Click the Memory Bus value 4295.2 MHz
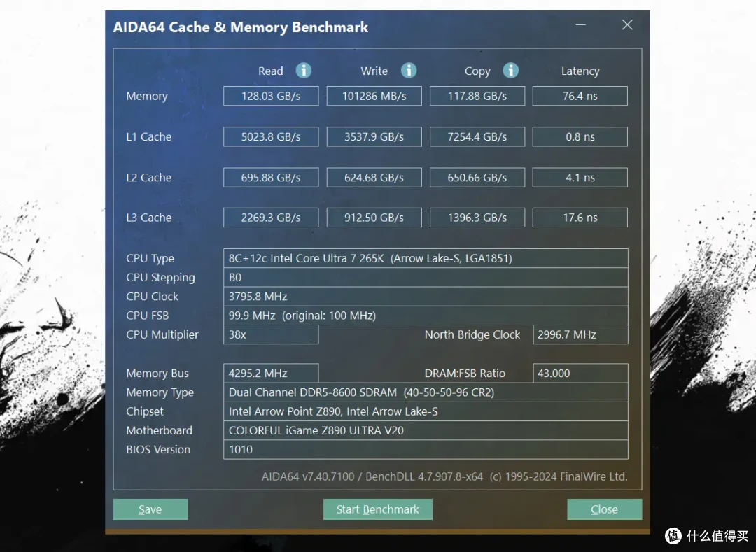The width and height of the screenshot is (756, 552). coord(271,374)
